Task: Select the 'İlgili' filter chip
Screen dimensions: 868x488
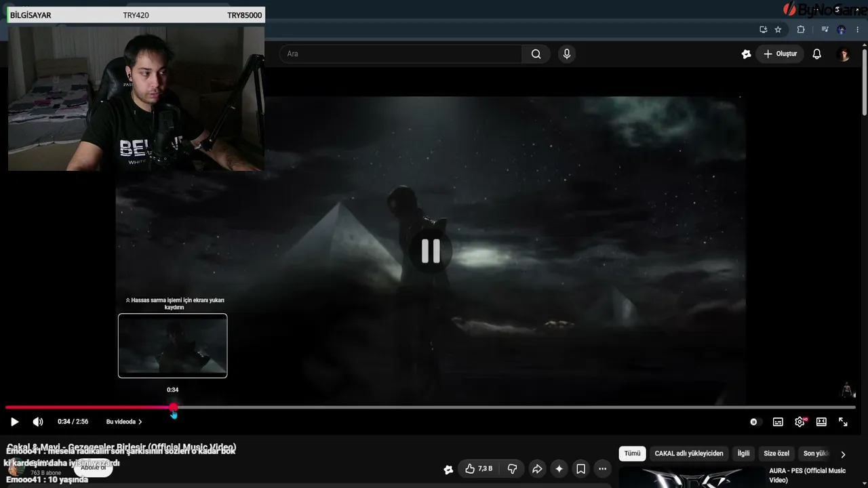Action: pos(744,453)
